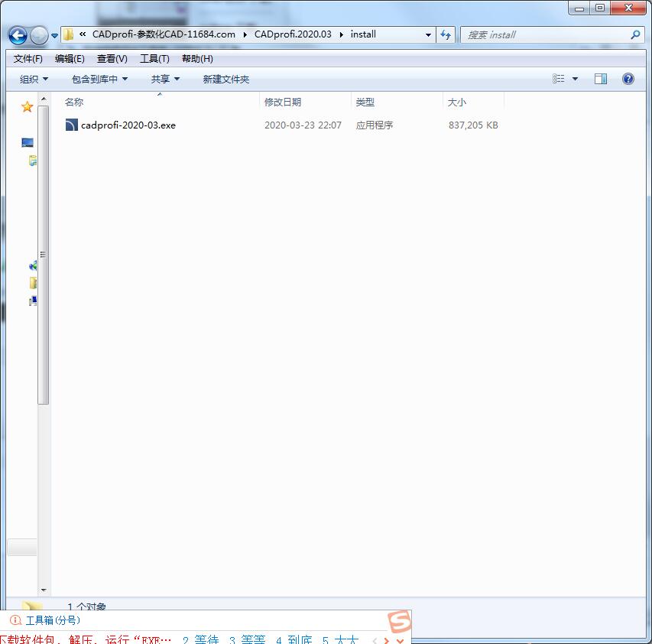Click the 1 个对象 status text

[87, 607]
